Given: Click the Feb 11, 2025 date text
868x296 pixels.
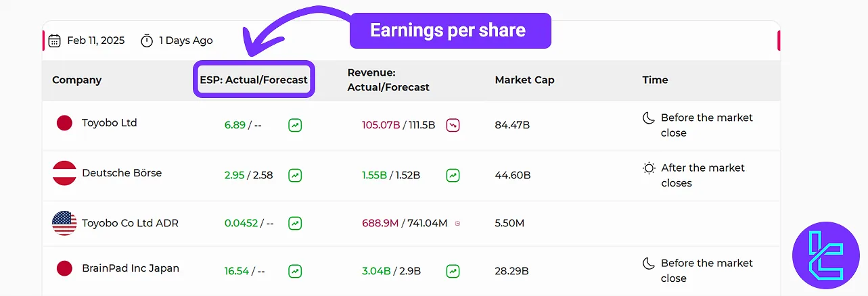Looking at the screenshot, I should tap(96, 41).
